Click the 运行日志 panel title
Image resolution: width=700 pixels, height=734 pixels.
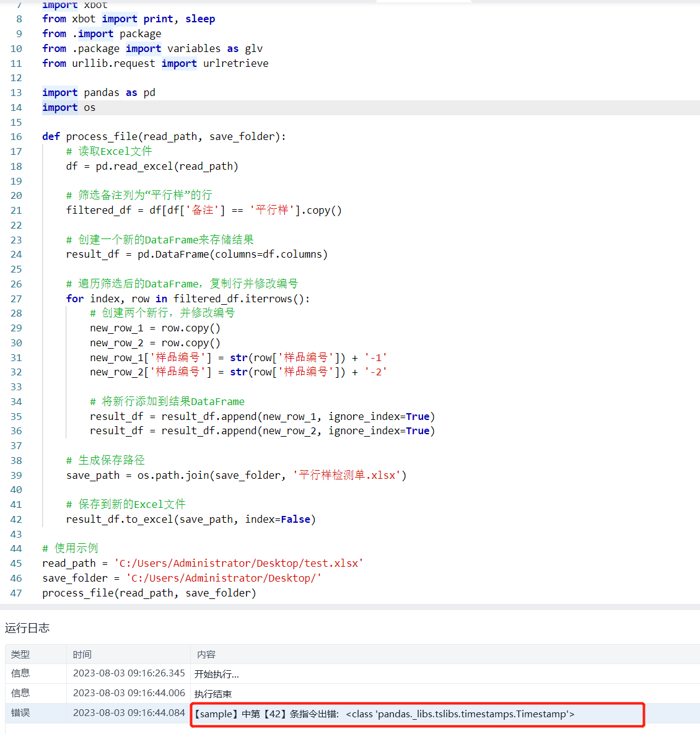[27, 628]
